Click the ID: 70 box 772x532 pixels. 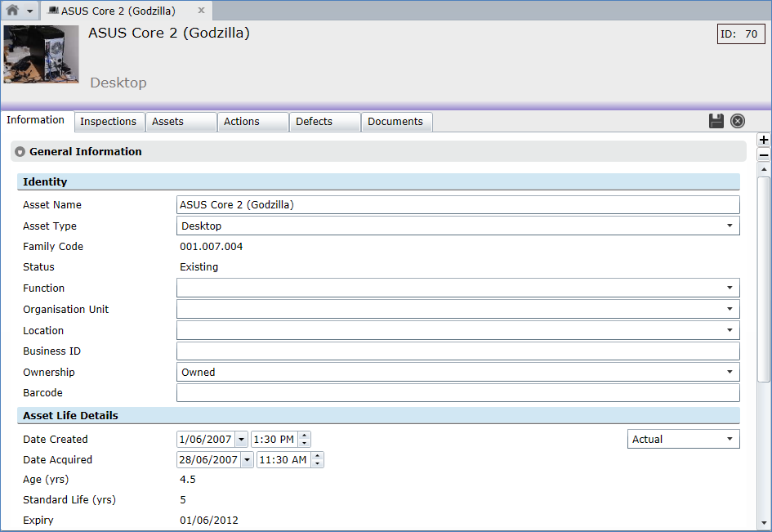[x=740, y=34]
